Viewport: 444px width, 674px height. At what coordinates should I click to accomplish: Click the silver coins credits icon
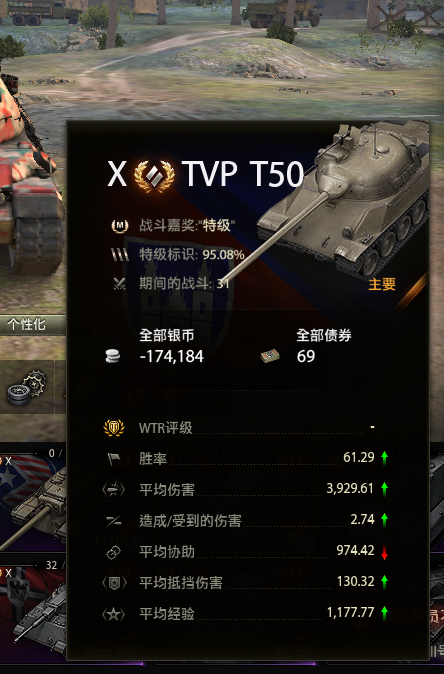[x=113, y=356]
